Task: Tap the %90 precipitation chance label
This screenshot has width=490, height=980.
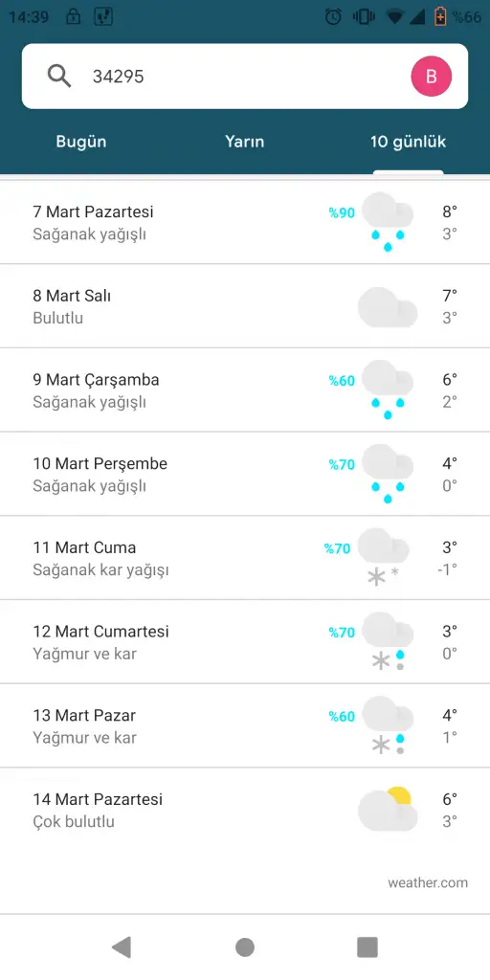Action: coord(342,213)
